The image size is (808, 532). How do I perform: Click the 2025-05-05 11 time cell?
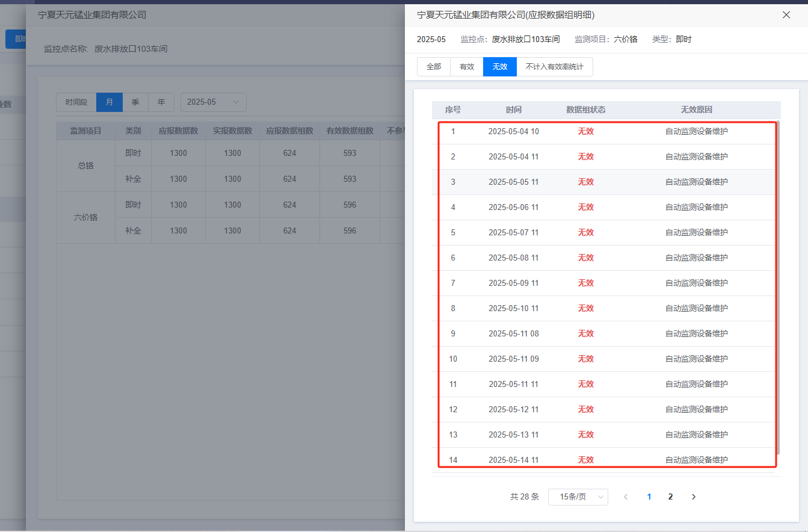[514, 182]
